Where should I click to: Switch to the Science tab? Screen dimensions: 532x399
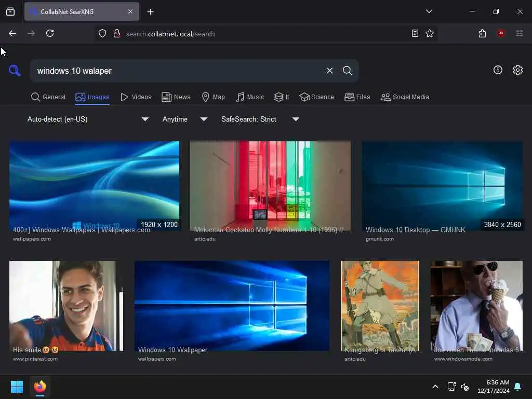[317, 97]
